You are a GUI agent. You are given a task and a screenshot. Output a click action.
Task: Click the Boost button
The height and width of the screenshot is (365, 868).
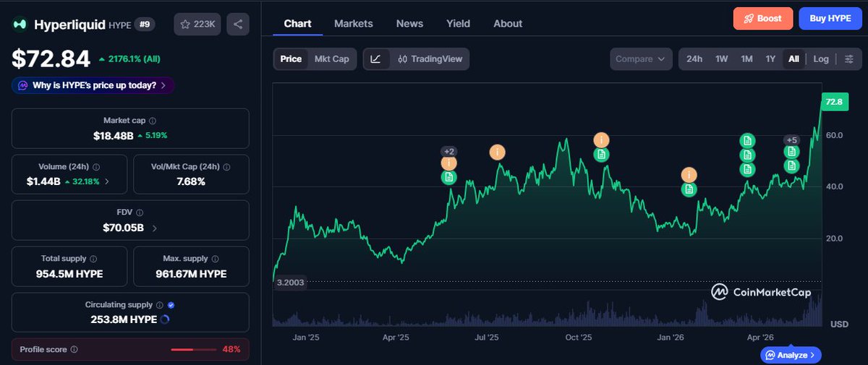[763, 18]
